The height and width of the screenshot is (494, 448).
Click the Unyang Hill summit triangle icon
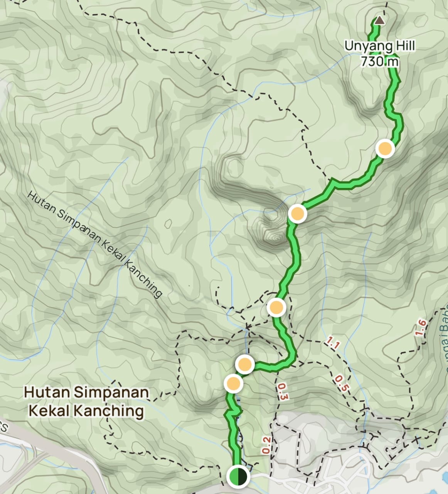tap(380, 20)
